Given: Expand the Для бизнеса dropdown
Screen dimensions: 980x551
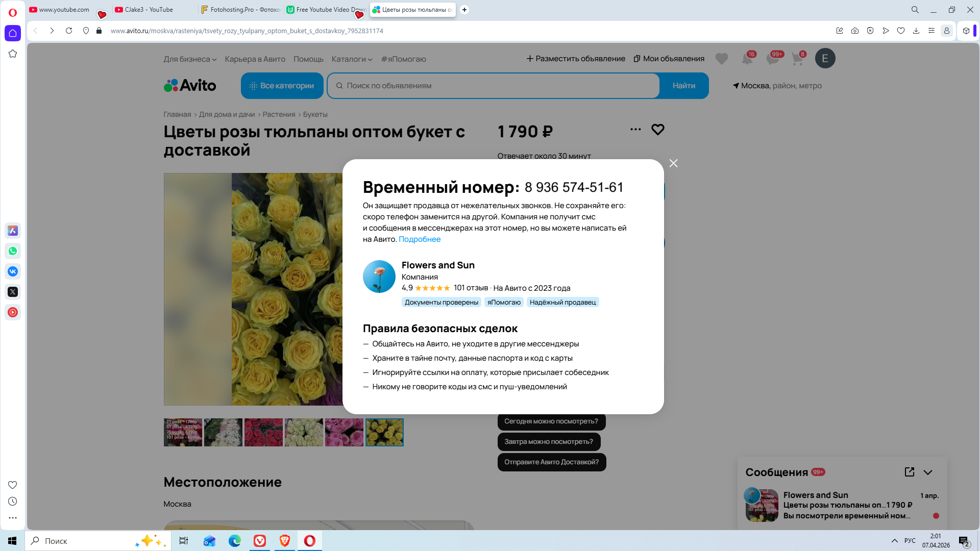Looking at the screenshot, I should point(190,59).
